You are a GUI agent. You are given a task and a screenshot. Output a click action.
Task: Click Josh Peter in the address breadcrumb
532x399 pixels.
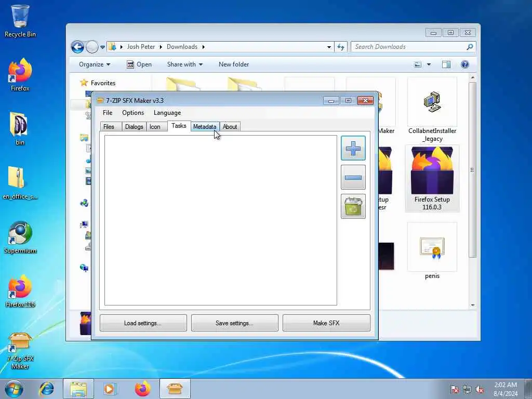(x=141, y=47)
